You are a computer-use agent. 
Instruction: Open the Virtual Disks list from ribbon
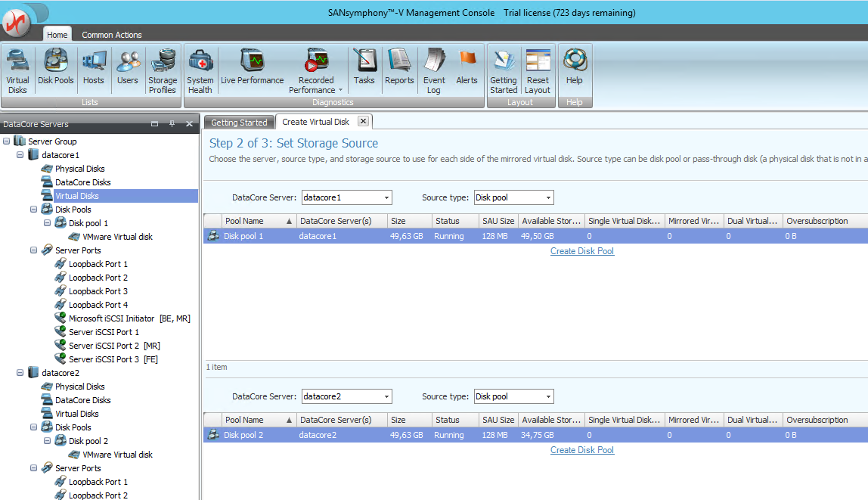pos(17,70)
